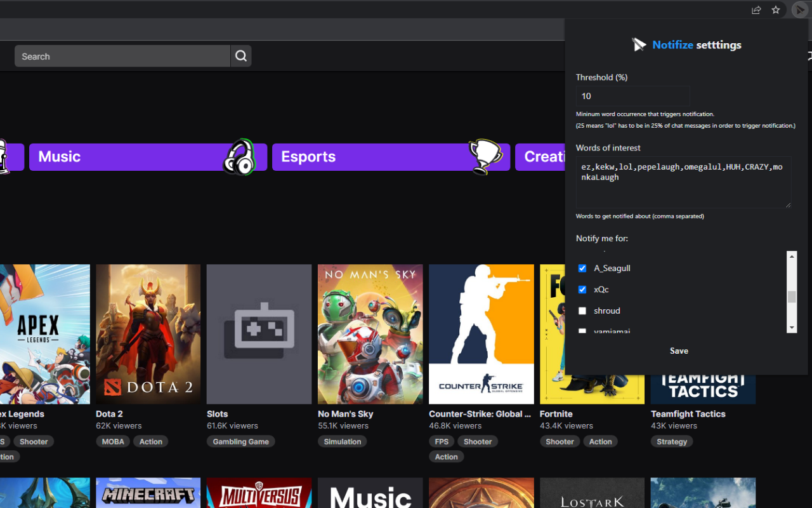Click the Dota 2 title link

pyautogui.click(x=109, y=413)
